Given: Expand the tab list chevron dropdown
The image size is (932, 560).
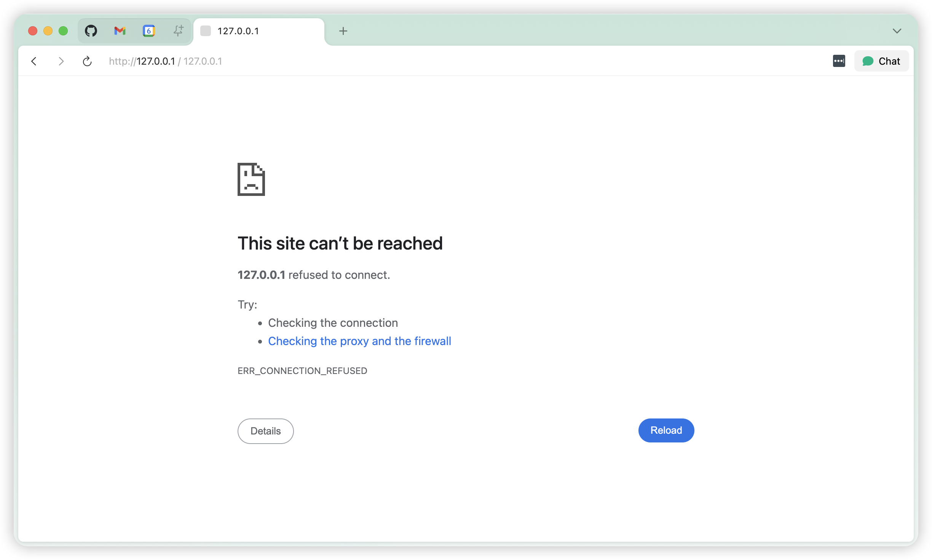Looking at the screenshot, I should click(897, 31).
